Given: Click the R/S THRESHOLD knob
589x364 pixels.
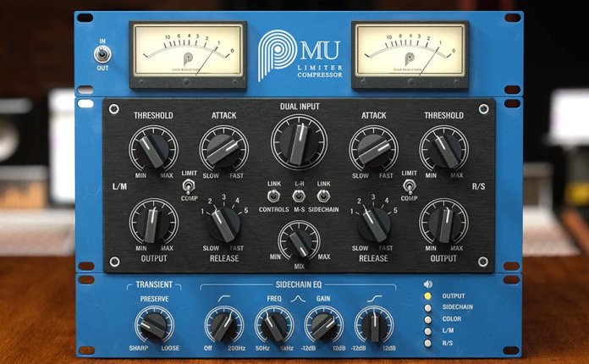Looking at the screenshot, I should click(443, 149).
